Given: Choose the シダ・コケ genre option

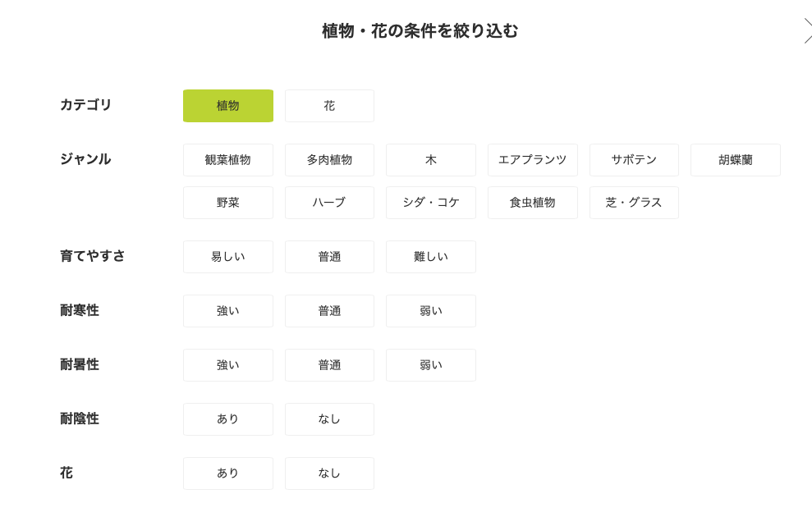Looking at the screenshot, I should [431, 203].
